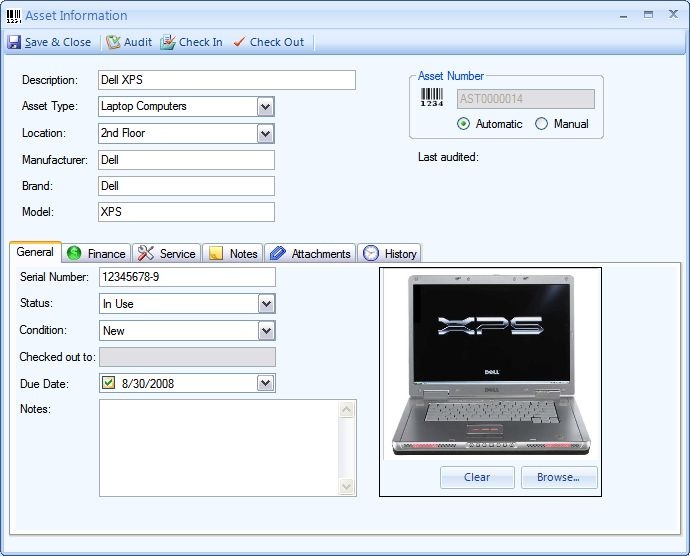Click the History clock icon
The width and height of the screenshot is (690, 556).
pyautogui.click(x=371, y=253)
